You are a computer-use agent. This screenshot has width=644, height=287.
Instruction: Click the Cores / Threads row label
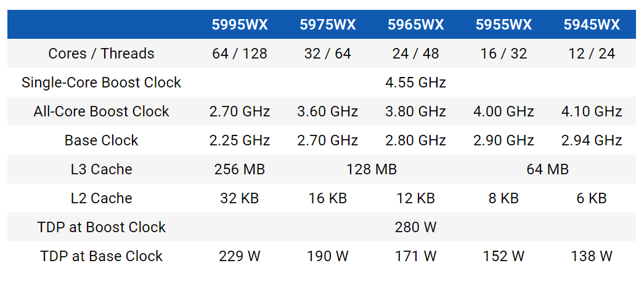coord(102,54)
